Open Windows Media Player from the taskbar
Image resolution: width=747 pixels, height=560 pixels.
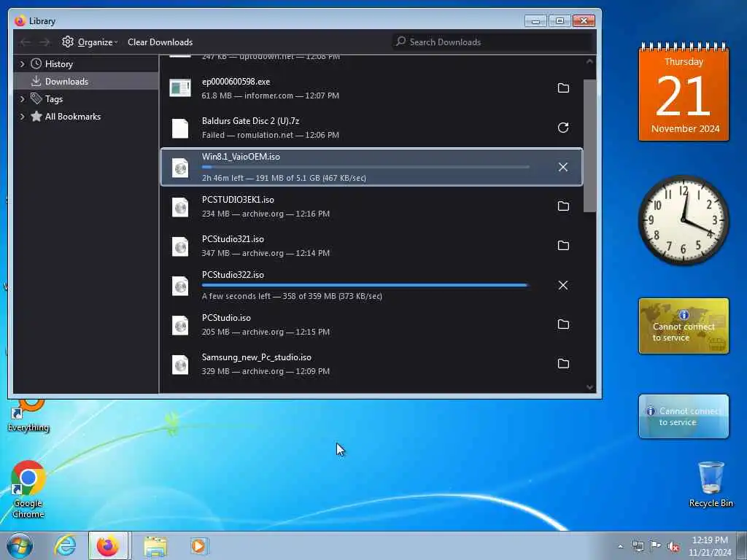(198, 545)
